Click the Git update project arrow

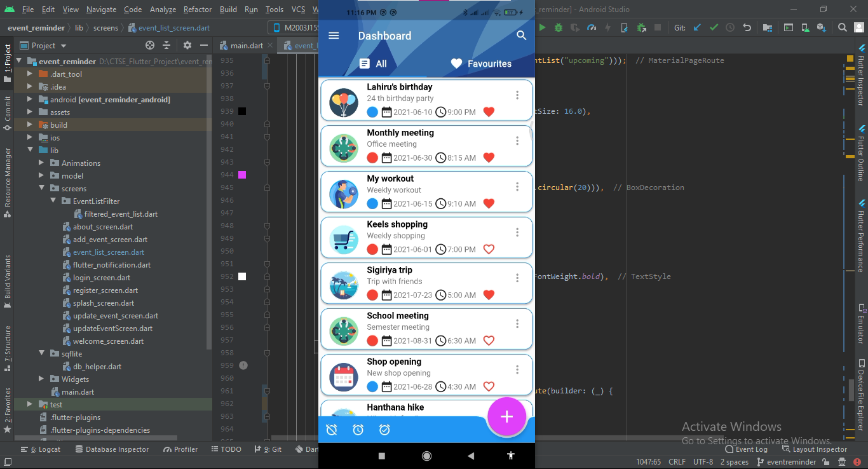[697, 28]
